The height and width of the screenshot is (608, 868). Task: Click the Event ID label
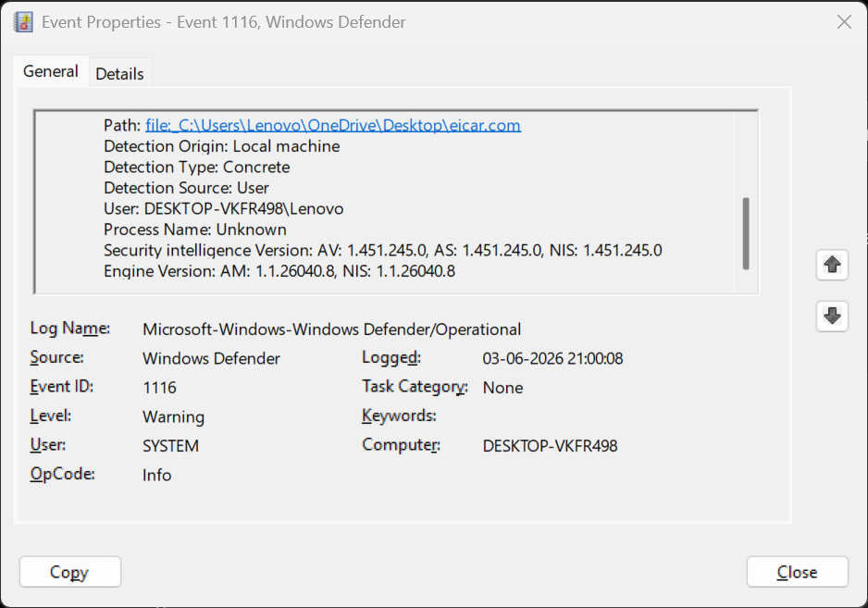61,386
